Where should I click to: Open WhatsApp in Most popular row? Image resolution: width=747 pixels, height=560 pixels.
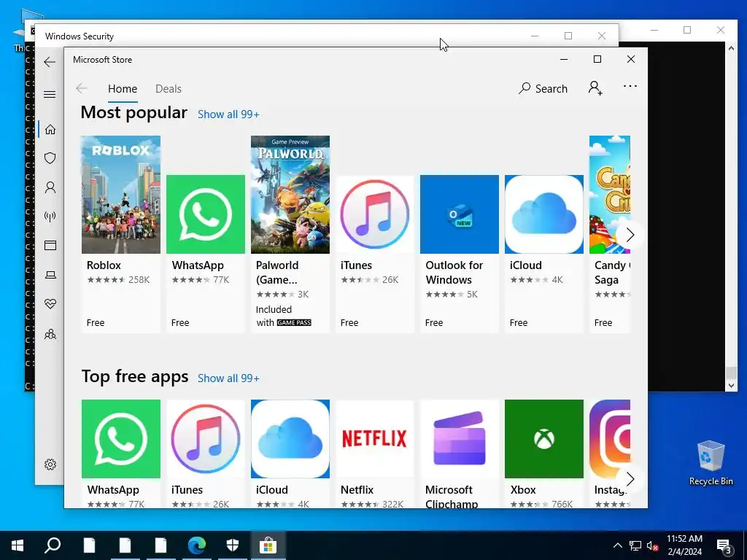coord(205,253)
